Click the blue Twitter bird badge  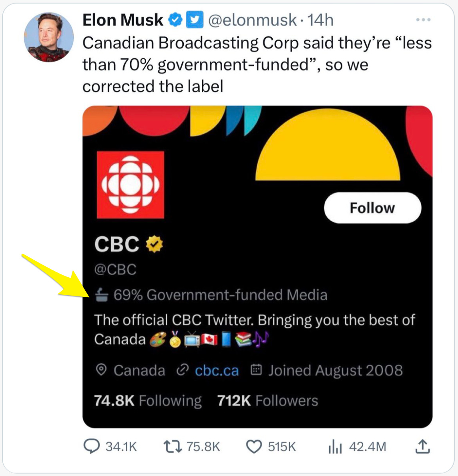[195, 20]
